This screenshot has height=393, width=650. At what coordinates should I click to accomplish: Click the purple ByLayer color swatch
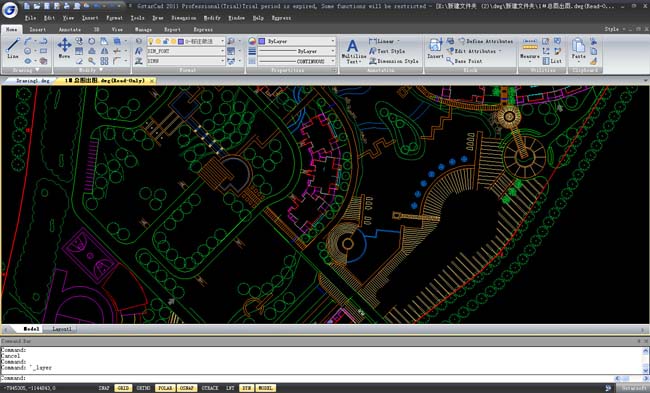[262, 41]
